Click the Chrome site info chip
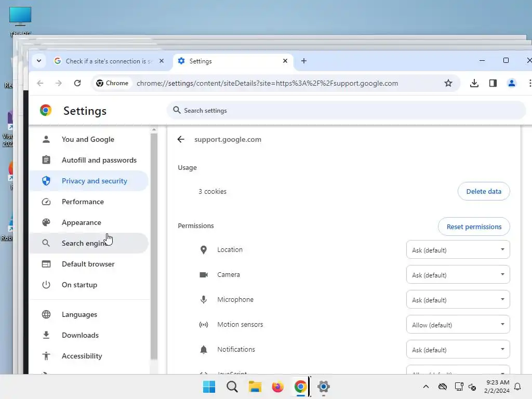This screenshot has width=532, height=399. pos(112,83)
